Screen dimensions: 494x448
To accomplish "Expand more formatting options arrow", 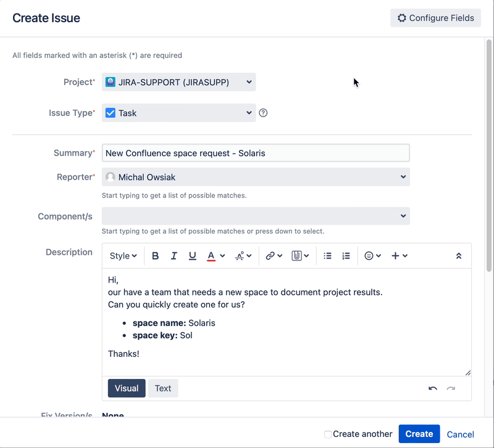I will 249,256.
